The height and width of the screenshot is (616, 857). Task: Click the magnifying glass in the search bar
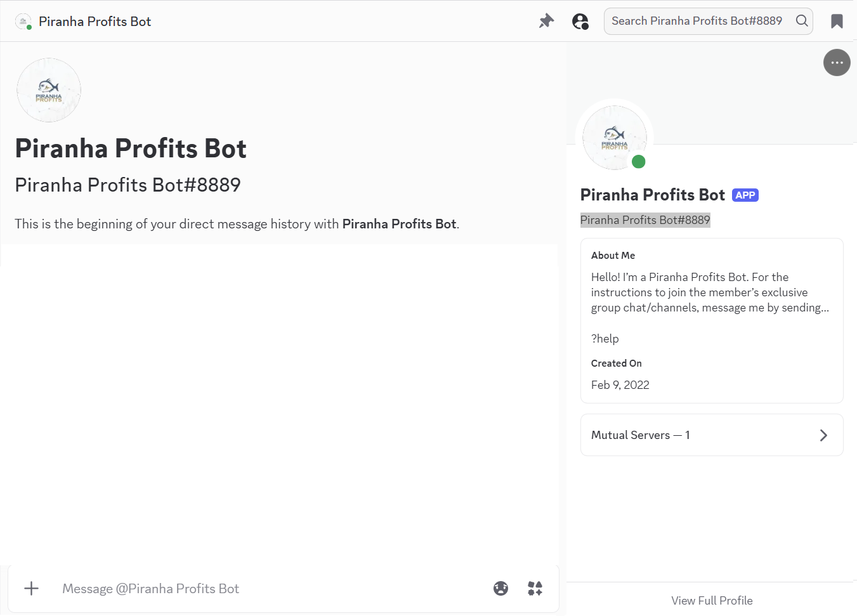tap(802, 21)
